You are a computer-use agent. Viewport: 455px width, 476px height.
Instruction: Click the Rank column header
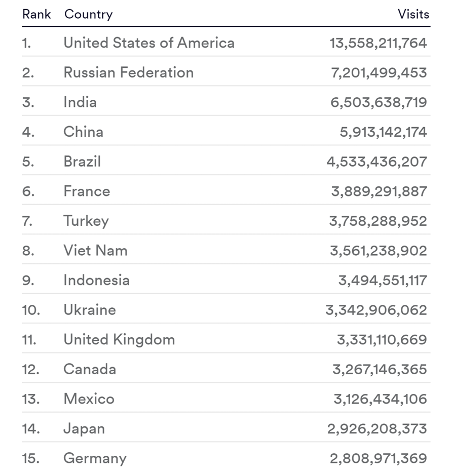pos(36,14)
